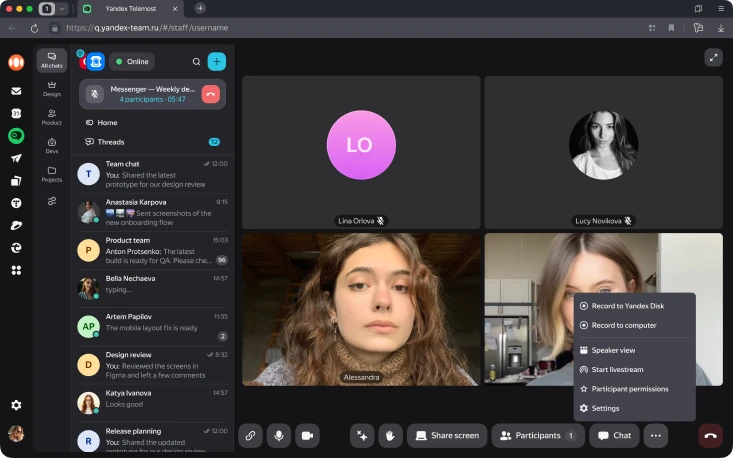Create new chat with blue plus button

tap(217, 62)
